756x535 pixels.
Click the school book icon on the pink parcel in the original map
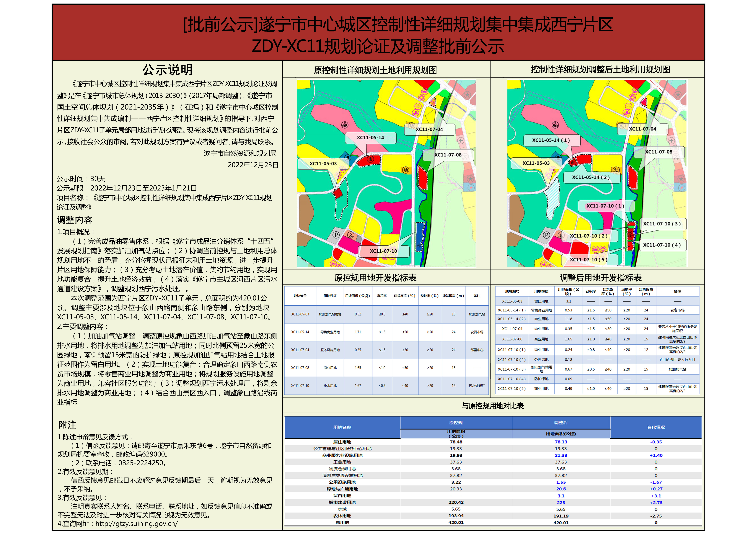345,125
